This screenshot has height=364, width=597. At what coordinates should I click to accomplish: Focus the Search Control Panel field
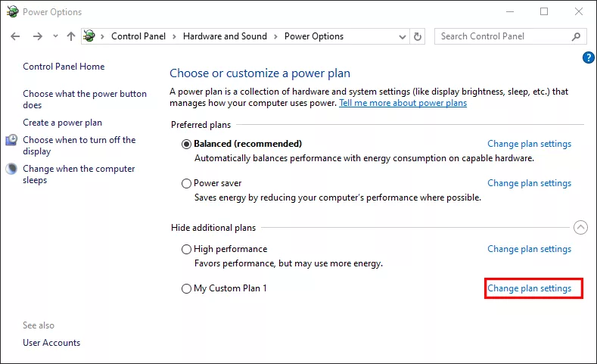pyautogui.click(x=510, y=36)
